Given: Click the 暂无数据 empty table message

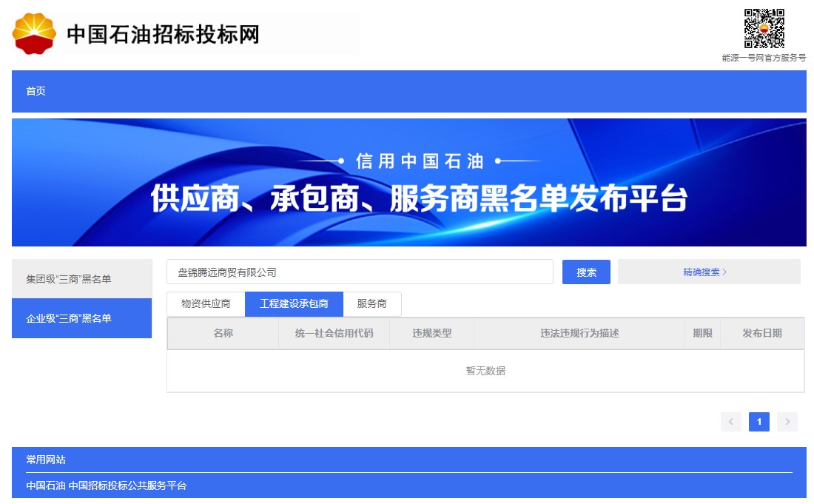Looking at the screenshot, I should (485, 371).
